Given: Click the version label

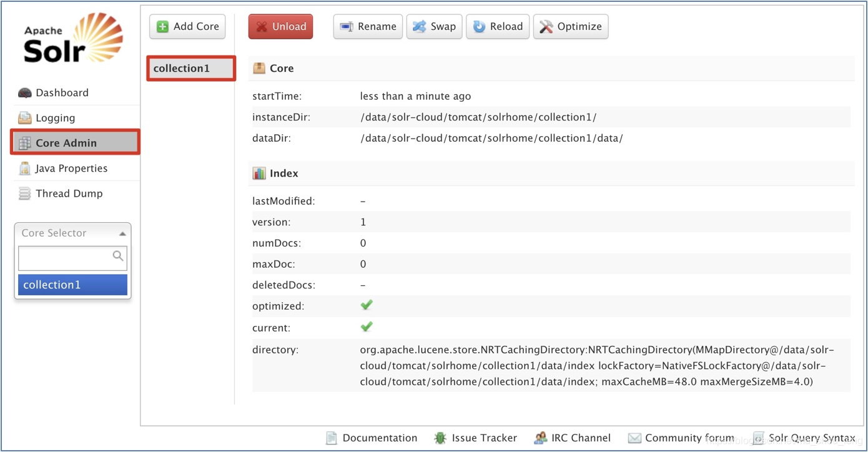Looking at the screenshot, I should coord(272,222).
